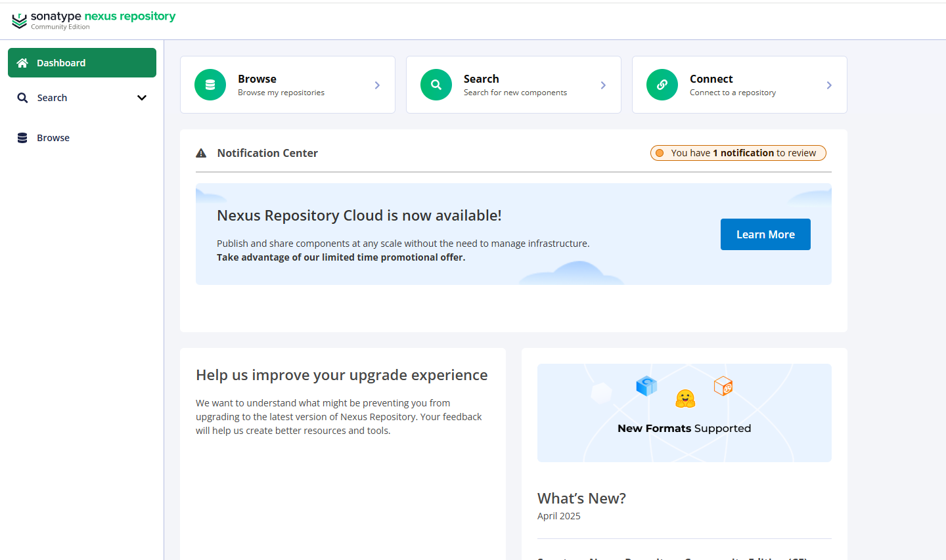Click the arrow on the Search card
Image resolution: width=946 pixels, height=560 pixels.
click(603, 85)
